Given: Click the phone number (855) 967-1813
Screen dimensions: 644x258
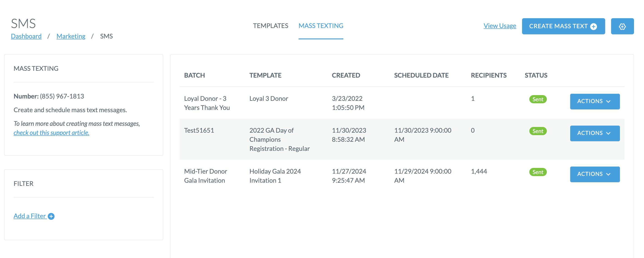Looking at the screenshot, I should point(62,96).
